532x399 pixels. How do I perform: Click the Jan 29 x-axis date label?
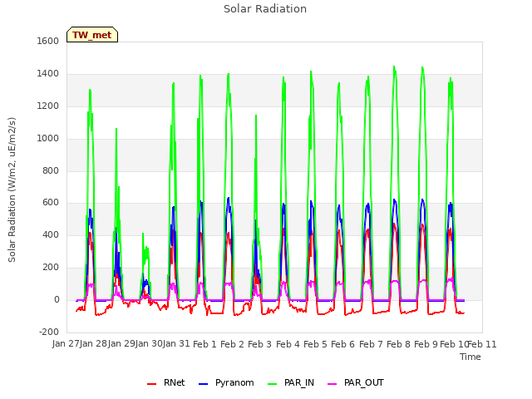pyautogui.click(x=121, y=344)
